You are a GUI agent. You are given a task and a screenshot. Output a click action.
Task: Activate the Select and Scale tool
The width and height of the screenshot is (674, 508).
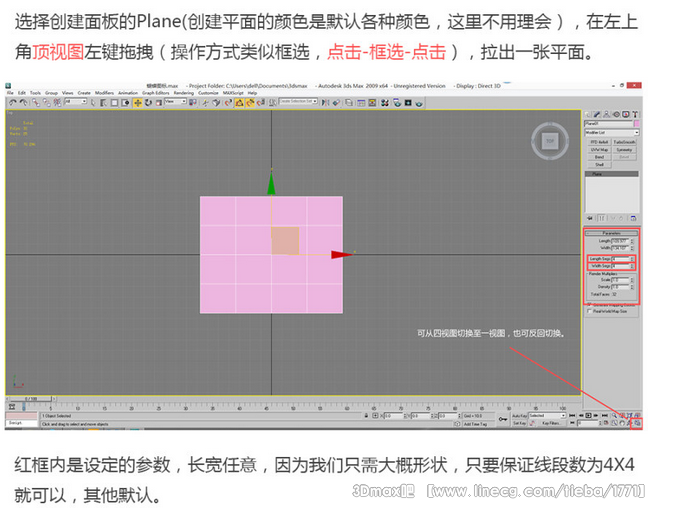159,103
